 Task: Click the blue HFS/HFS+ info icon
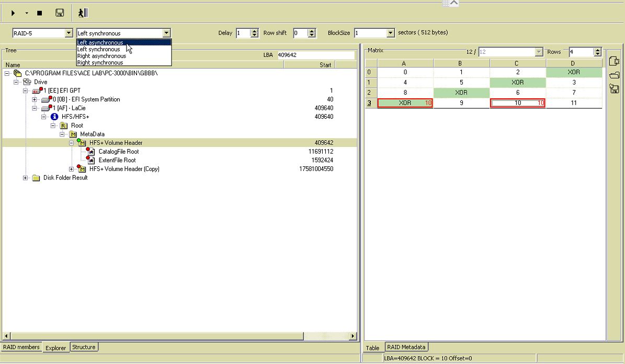(54, 117)
